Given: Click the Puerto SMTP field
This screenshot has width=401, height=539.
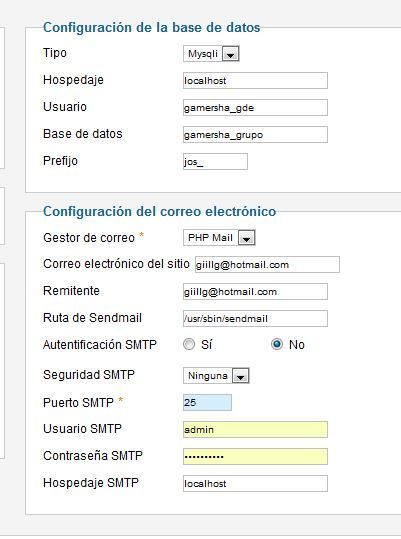Looking at the screenshot, I should (x=207, y=403).
